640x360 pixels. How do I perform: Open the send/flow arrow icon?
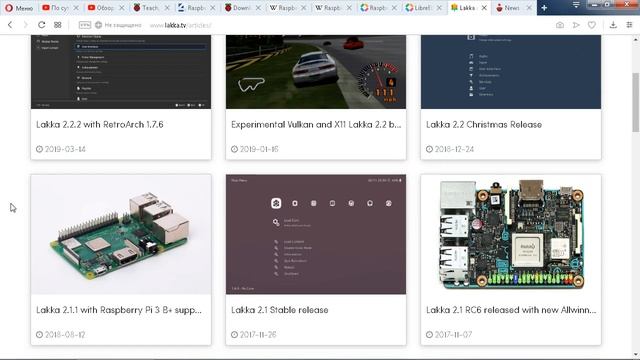(x=576, y=25)
